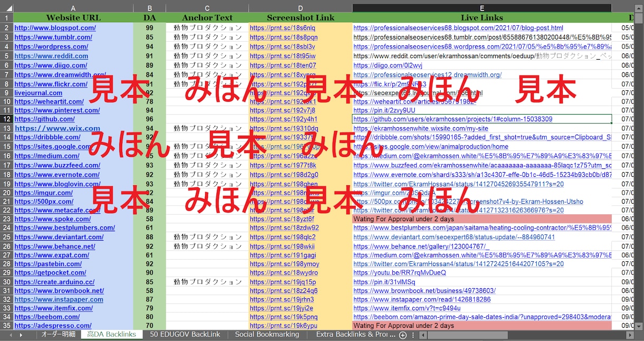Click Wating For Approval cell in spoke.com row

pyautogui.click(x=482, y=219)
